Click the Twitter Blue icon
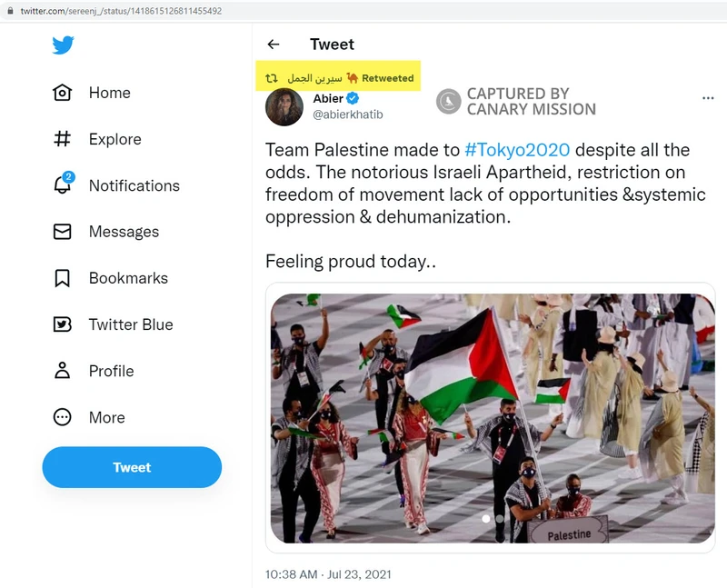The width and height of the screenshot is (727, 588). click(62, 324)
